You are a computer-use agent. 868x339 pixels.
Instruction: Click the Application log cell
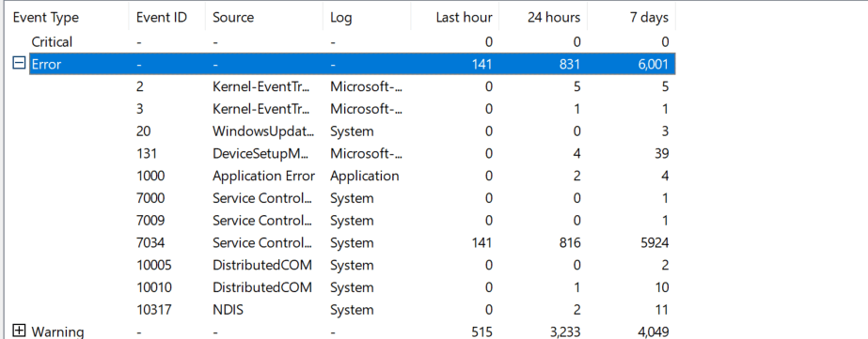tap(365, 176)
